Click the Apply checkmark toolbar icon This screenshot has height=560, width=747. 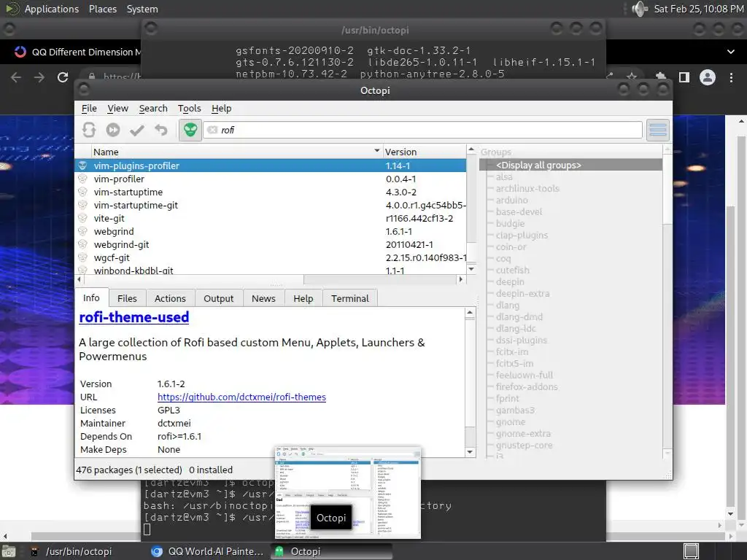137,130
